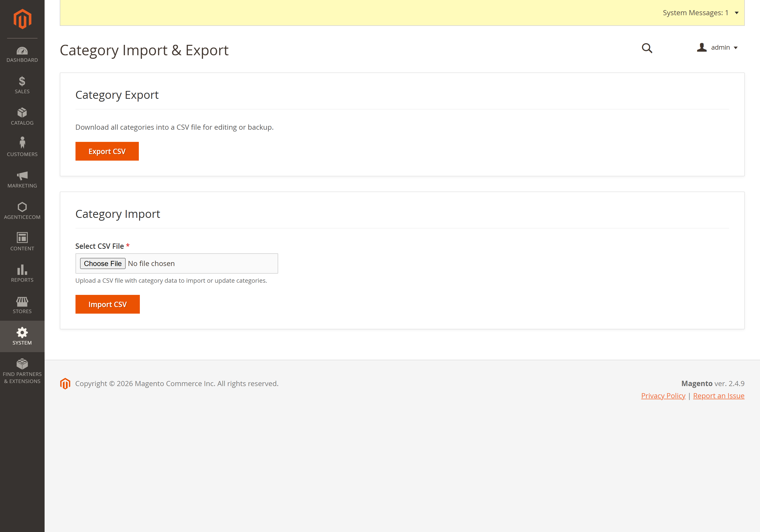Select the SALES menu label
This screenshot has width=760, height=532.
(22, 91)
